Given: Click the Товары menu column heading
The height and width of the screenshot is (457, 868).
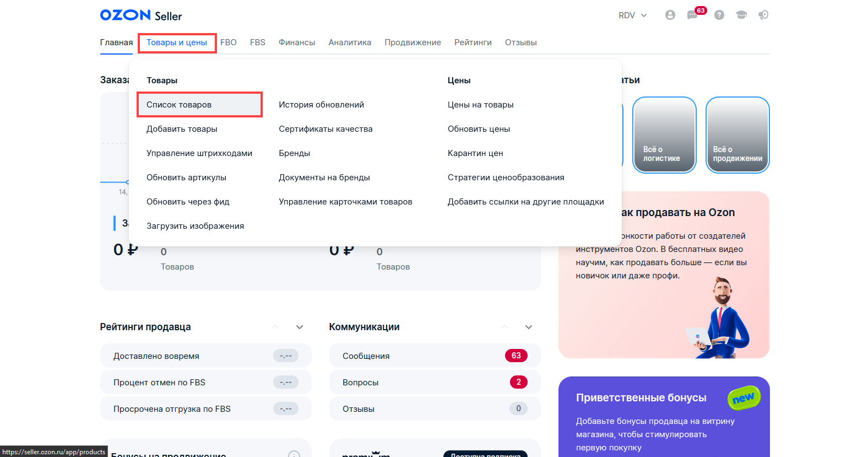Looking at the screenshot, I should tap(162, 80).
